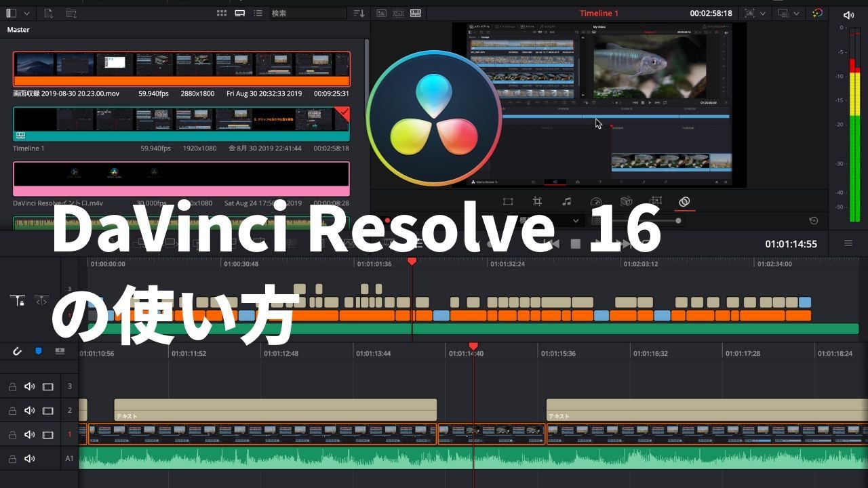Select source tape viewer mode
The width and height of the screenshot is (868, 488).
[398, 13]
